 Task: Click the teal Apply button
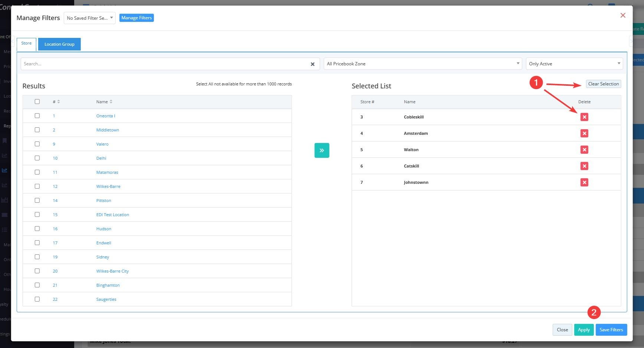584,330
